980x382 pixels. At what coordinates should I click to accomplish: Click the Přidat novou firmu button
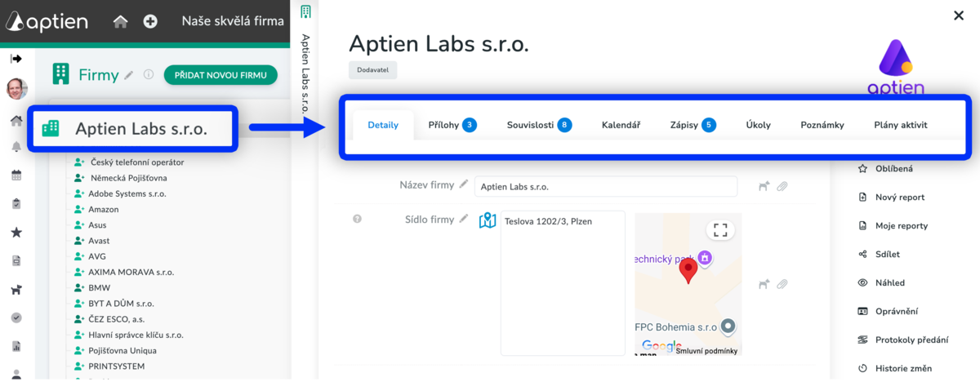tap(220, 75)
